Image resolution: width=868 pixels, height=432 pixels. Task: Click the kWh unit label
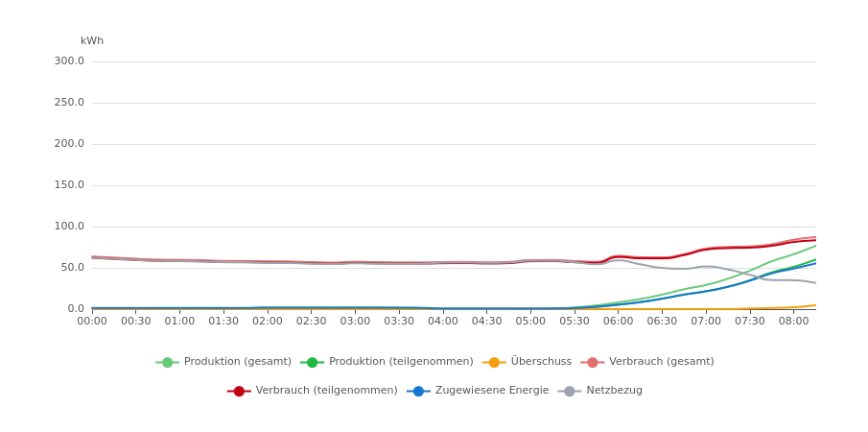(x=92, y=41)
